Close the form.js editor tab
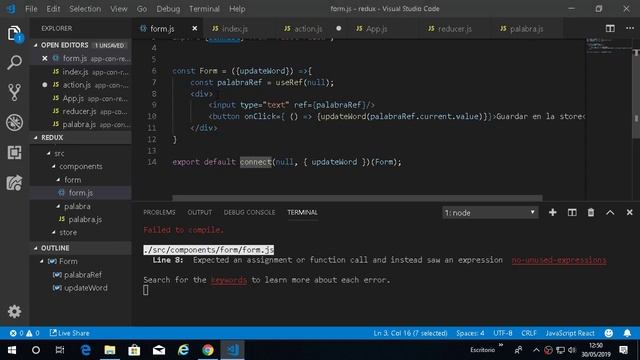Screen dimensions: 640x360 click(x=195, y=28)
